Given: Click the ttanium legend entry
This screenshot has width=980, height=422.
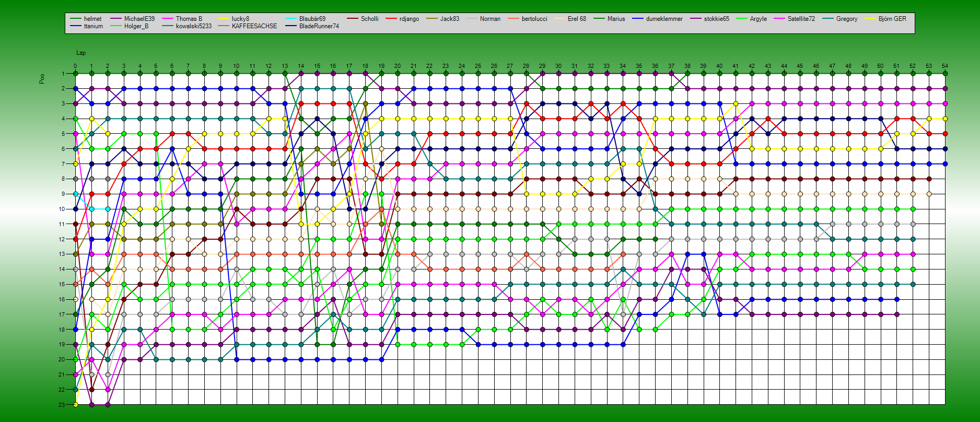Looking at the screenshot, I should point(93,26).
